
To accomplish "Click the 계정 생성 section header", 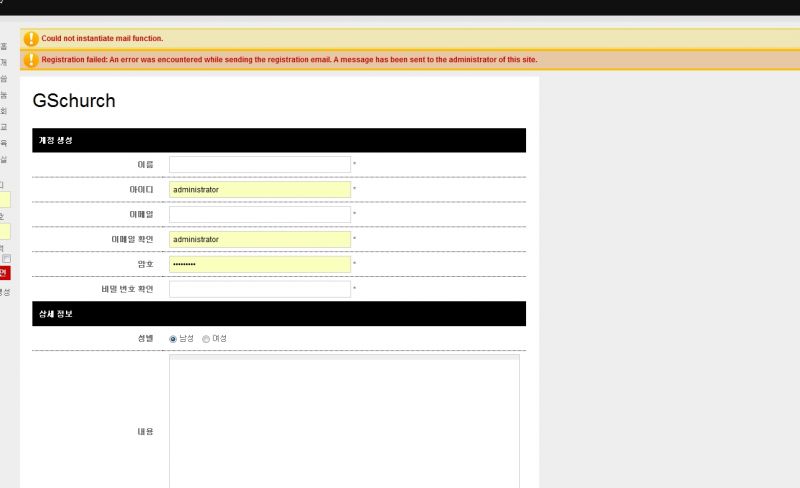I will click(x=279, y=140).
